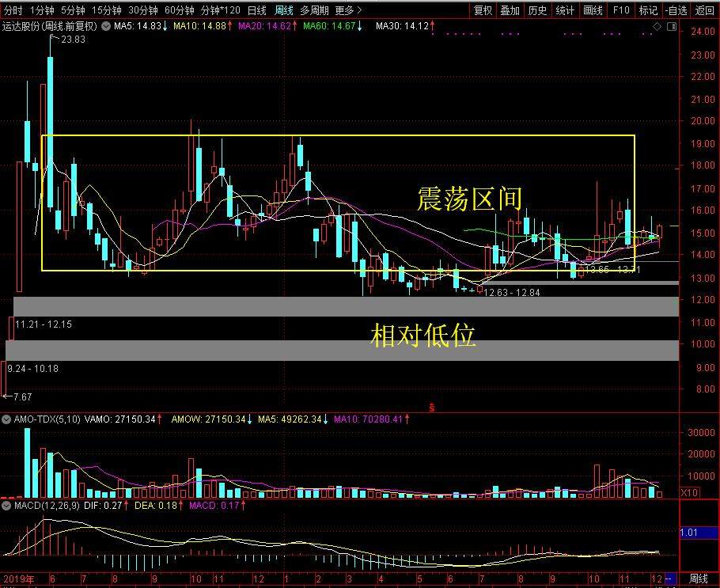Screen dimensions: 720x588
Task: Click the split-window layout icon near top right
Action: pyautogui.click(x=671, y=26)
